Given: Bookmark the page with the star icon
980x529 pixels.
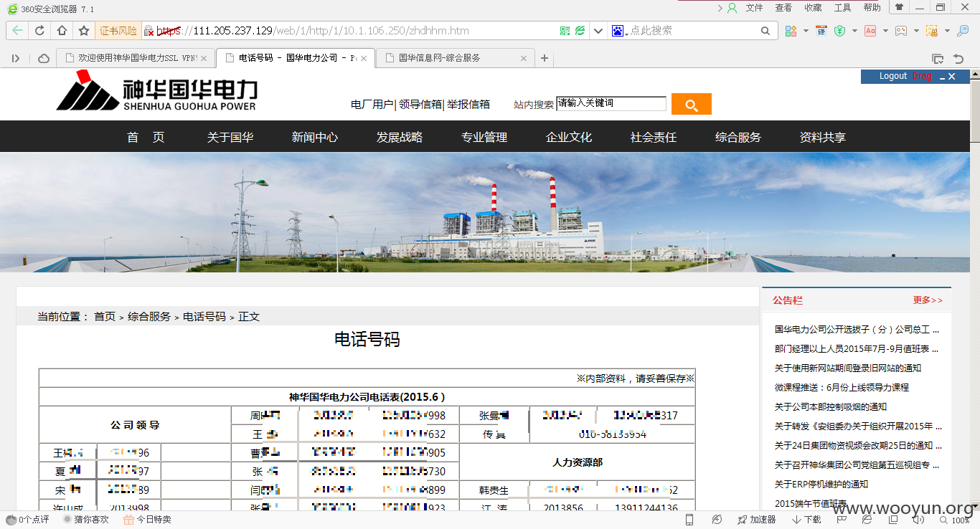Looking at the screenshot, I should (x=84, y=31).
